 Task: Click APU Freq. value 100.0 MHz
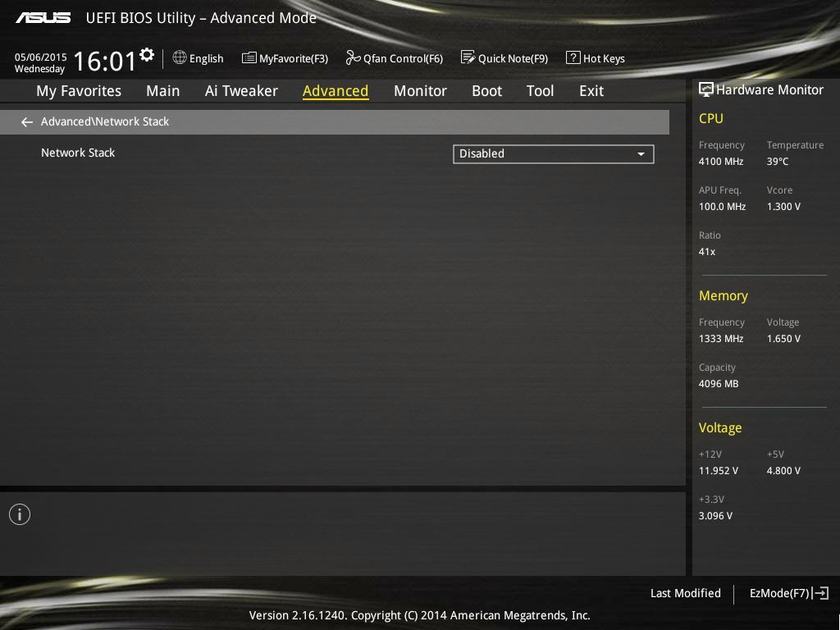tap(722, 206)
